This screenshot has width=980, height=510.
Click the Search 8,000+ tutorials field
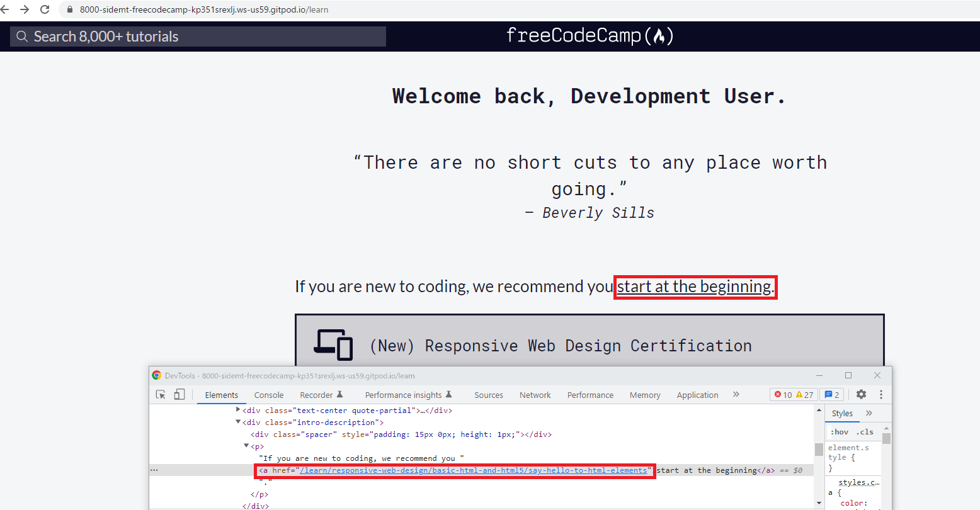[x=197, y=36]
